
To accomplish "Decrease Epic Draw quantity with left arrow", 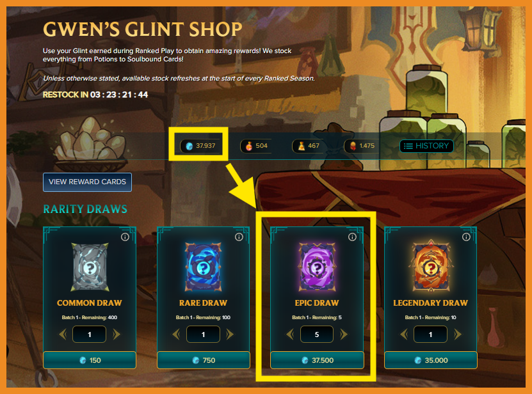I will [290, 335].
